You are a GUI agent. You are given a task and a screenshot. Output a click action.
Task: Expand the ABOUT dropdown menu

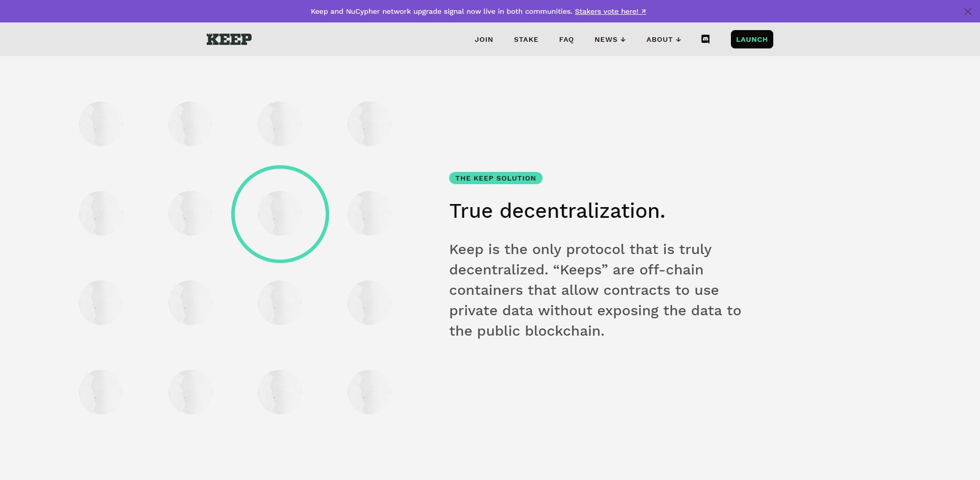coord(663,39)
